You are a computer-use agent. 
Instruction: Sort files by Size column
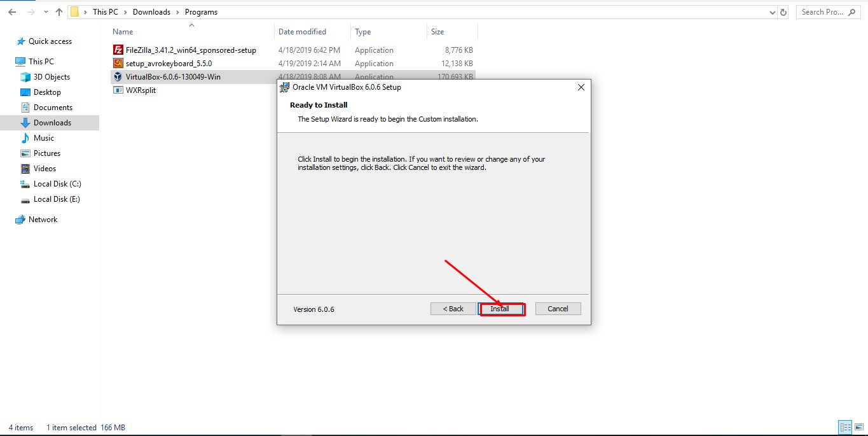452,32
